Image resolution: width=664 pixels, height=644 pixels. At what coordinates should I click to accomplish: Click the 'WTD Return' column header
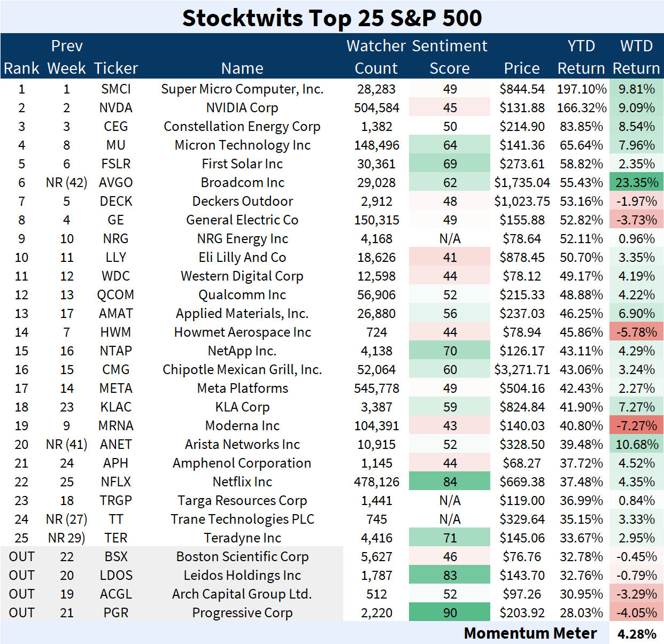click(636, 57)
